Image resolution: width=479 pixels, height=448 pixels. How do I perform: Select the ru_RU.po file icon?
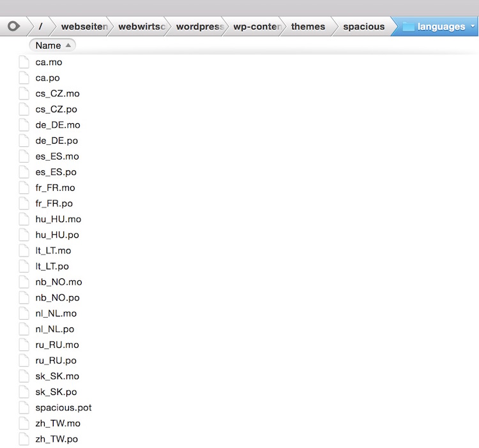point(24,361)
